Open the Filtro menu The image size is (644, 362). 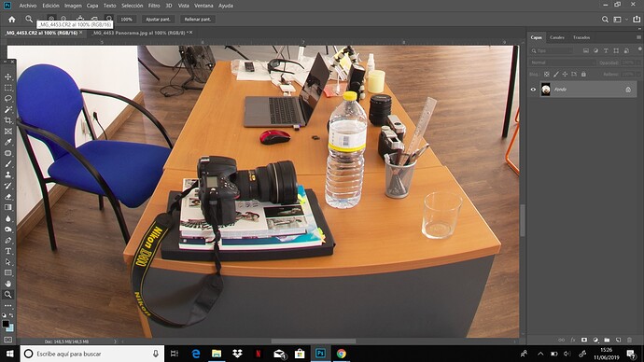pyautogui.click(x=154, y=6)
